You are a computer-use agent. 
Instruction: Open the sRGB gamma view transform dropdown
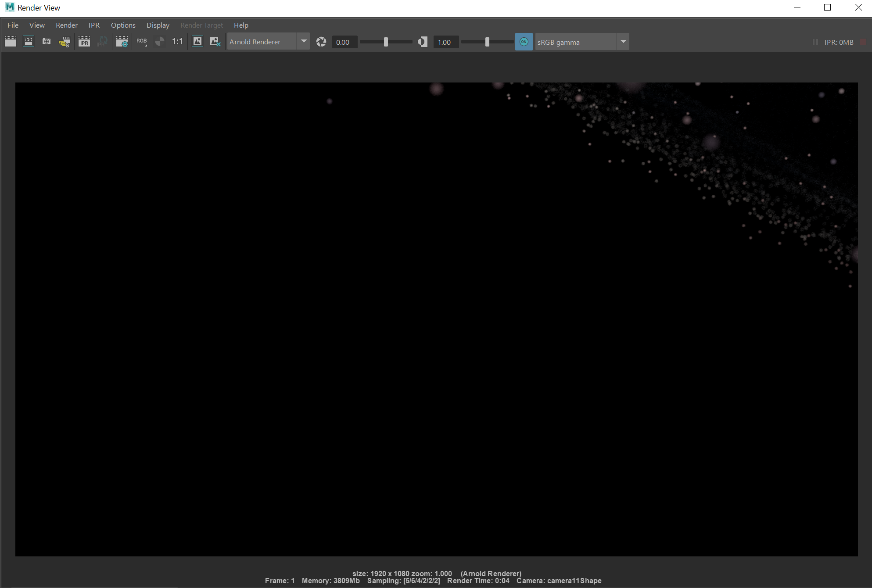623,41
